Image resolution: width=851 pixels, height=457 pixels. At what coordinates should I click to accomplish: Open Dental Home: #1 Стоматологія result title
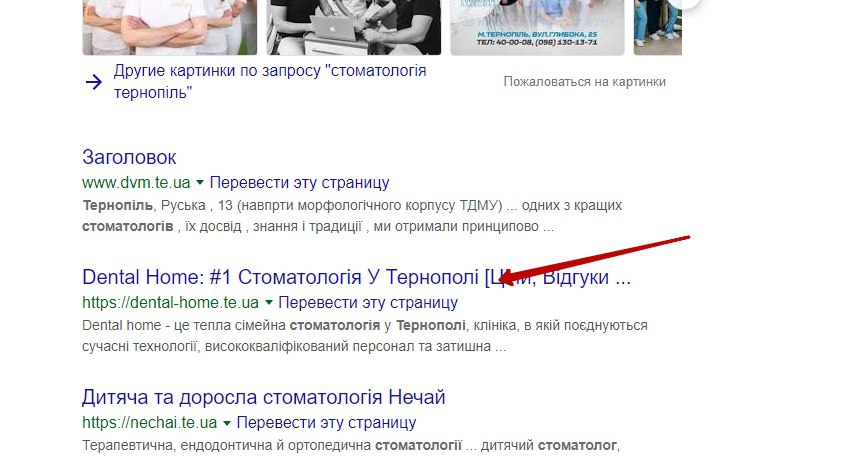(x=357, y=277)
